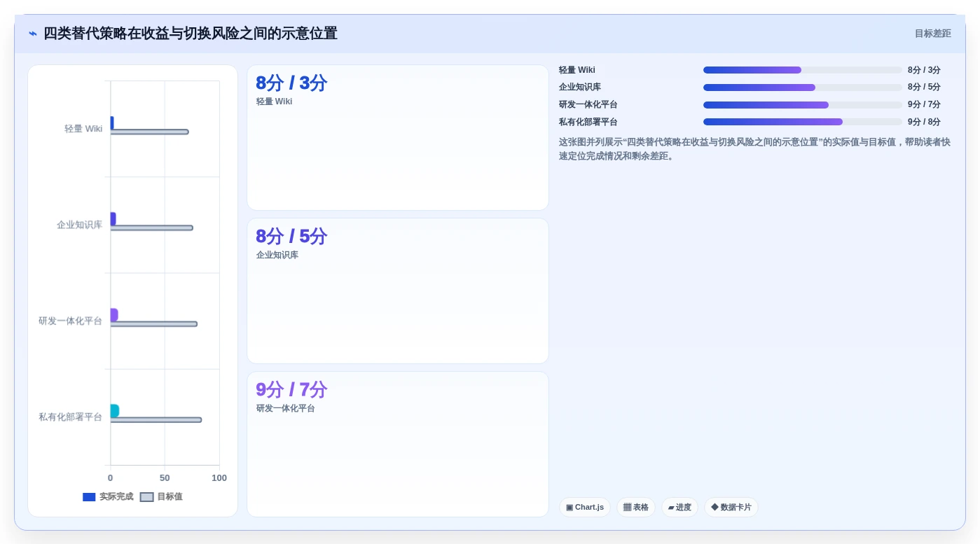The width and height of the screenshot is (980, 544).
Task: Click the 8分 / 3分 value in progress list
Action: [924, 70]
